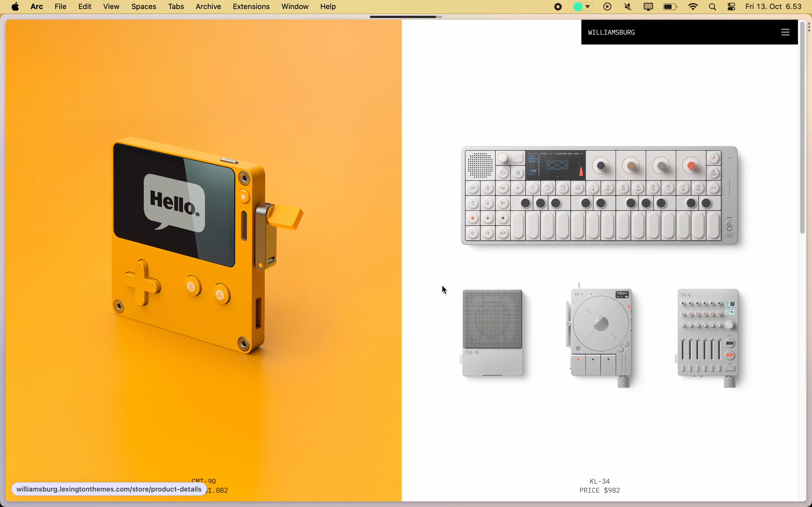Open Control Center in the menu bar
The width and height of the screenshot is (812, 507).
pyautogui.click(x=731, y=6)
